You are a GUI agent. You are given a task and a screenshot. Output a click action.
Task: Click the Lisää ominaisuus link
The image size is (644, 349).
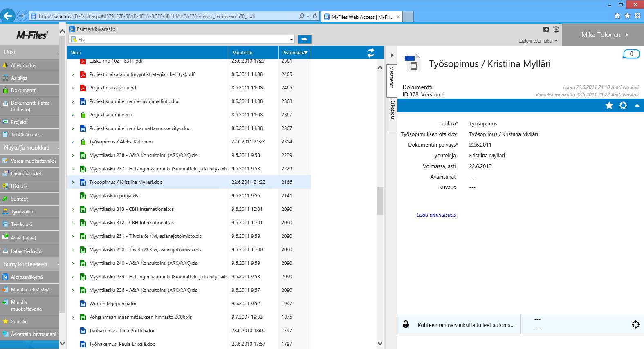pyautogui.click(x=436, y=215)
